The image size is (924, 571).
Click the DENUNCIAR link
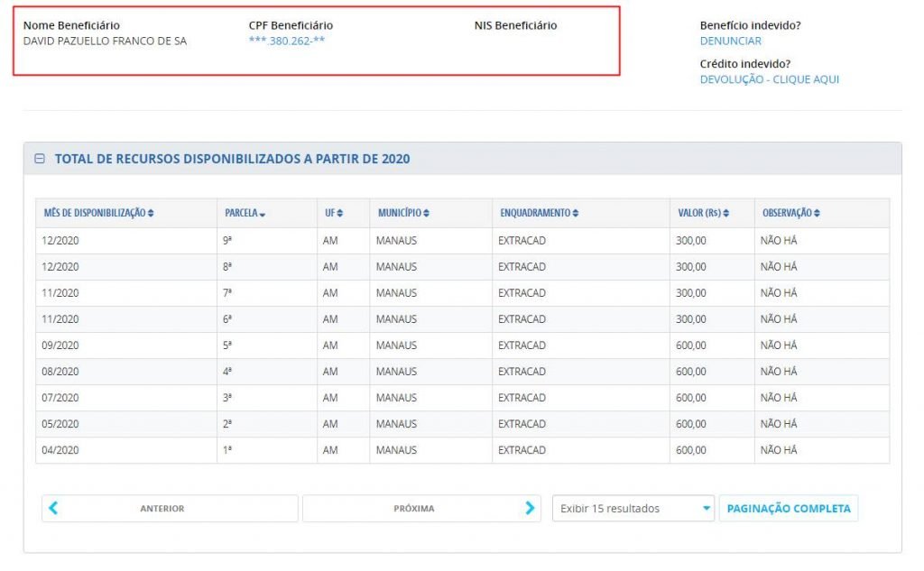point(731,41)
